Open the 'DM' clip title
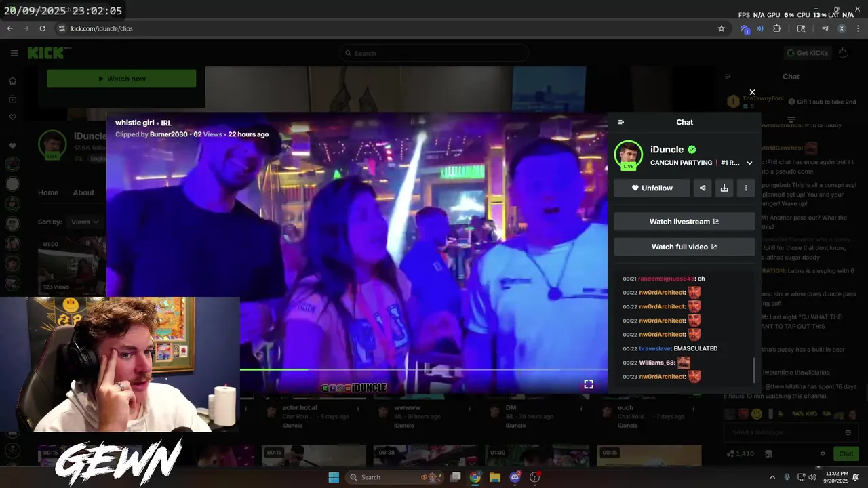Screen dimensions: 868x488 (511, 408)
